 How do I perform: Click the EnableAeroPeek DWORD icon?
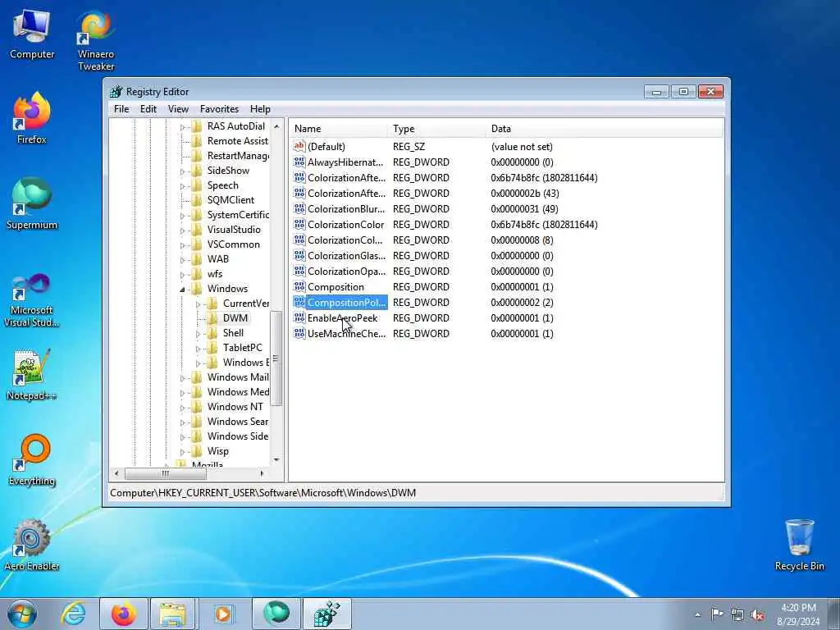[299, 317]
